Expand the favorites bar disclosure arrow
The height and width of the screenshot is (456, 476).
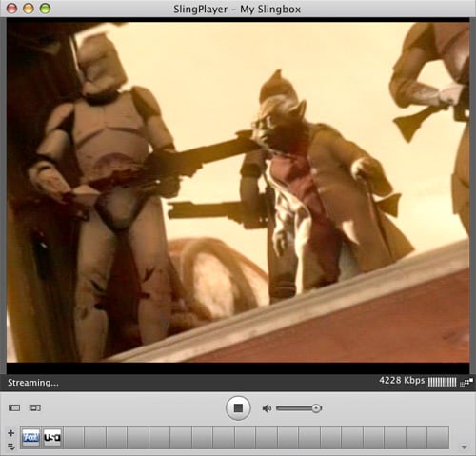point(464,447)
